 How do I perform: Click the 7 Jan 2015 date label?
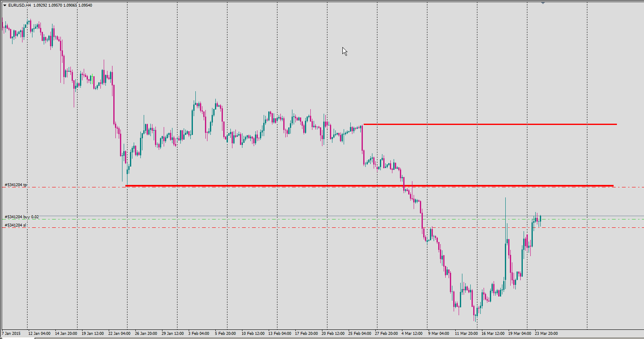coord(11,333)
